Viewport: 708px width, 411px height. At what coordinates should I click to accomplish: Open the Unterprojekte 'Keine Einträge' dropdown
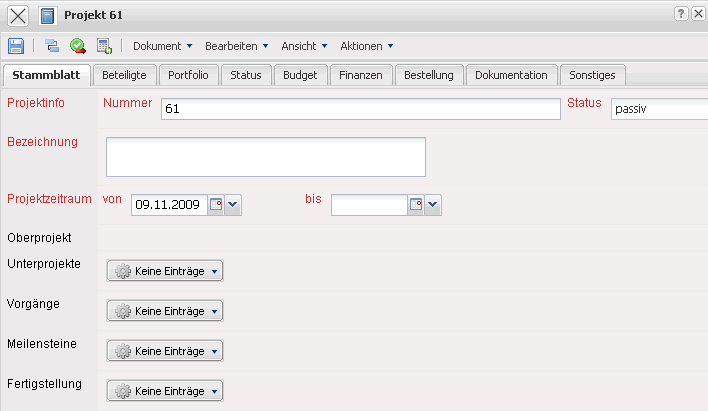[164, 271]
